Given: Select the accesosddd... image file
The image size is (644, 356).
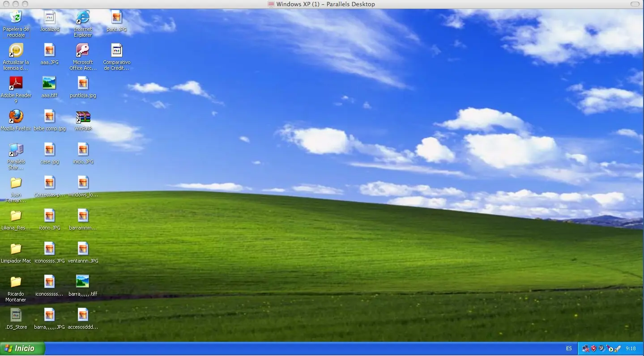Looking at the screenshot, I should 83,315.
